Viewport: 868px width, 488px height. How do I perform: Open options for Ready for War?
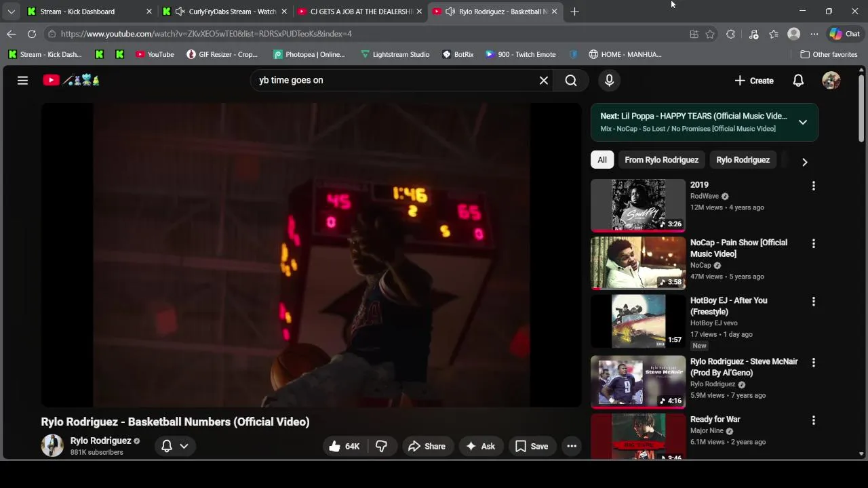(x=813, y=421)
